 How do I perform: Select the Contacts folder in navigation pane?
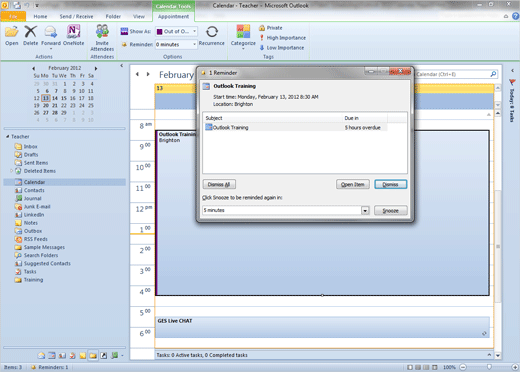point(34,190)
